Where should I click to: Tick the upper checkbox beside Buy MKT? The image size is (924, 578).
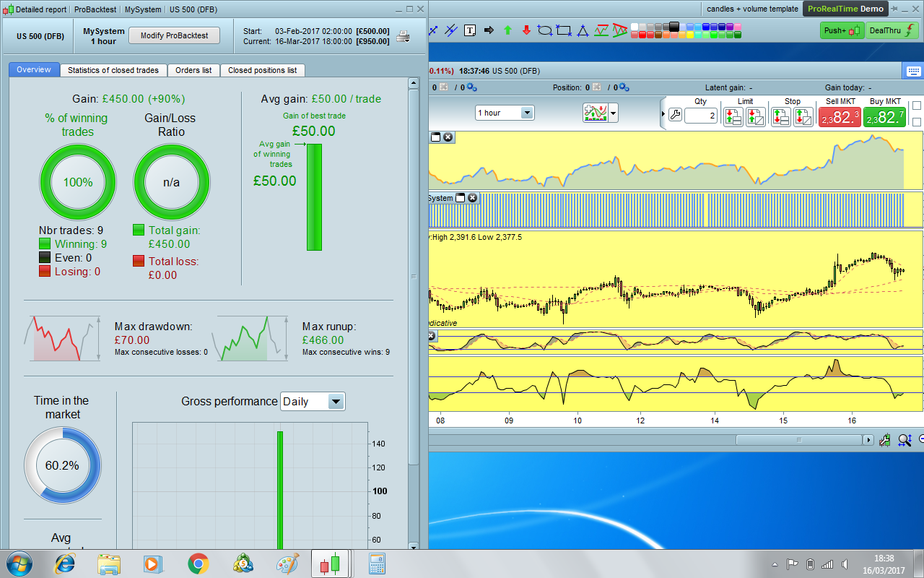[917, 105]
